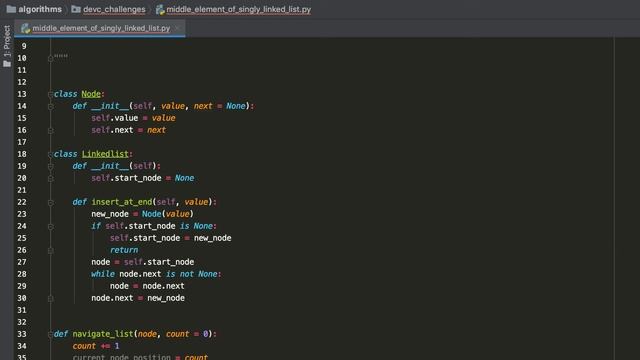Click the Python file icon in editor tab
The image size is (640, 360).
click(25, 28)
